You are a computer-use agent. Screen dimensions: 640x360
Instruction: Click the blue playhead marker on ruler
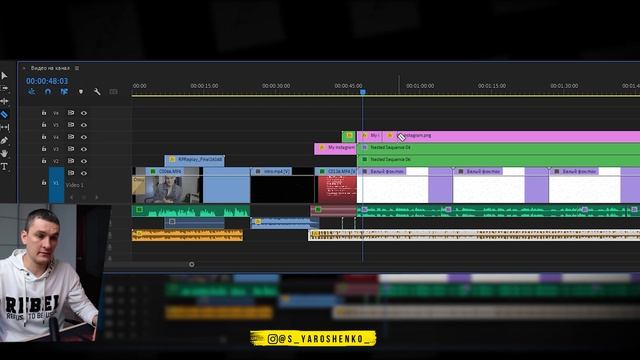(x=362, y=92)
